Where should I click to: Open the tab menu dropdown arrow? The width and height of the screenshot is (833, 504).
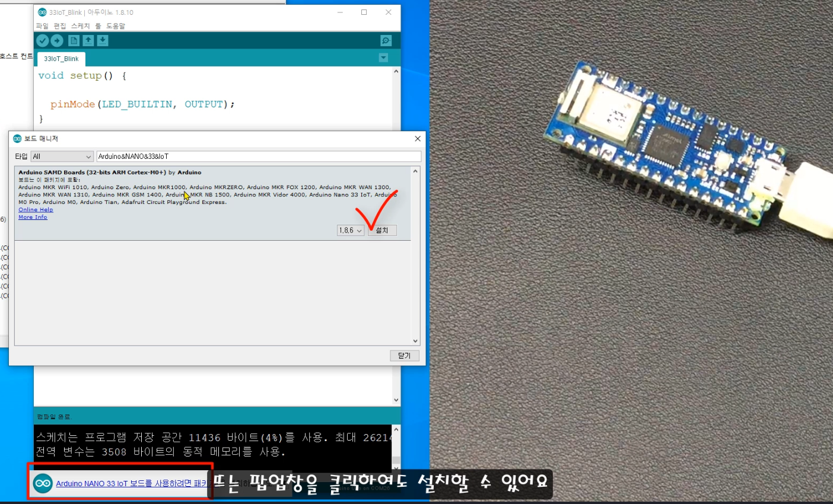coord(383,58)
